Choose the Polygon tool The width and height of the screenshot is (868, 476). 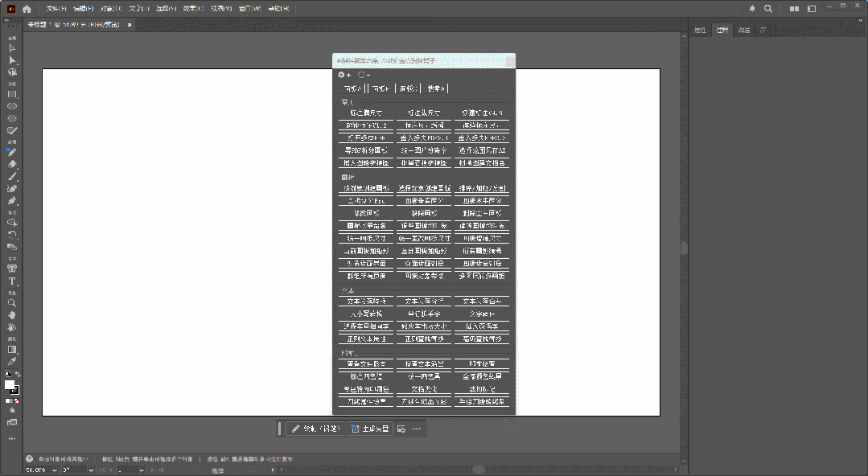coord(11,118)
